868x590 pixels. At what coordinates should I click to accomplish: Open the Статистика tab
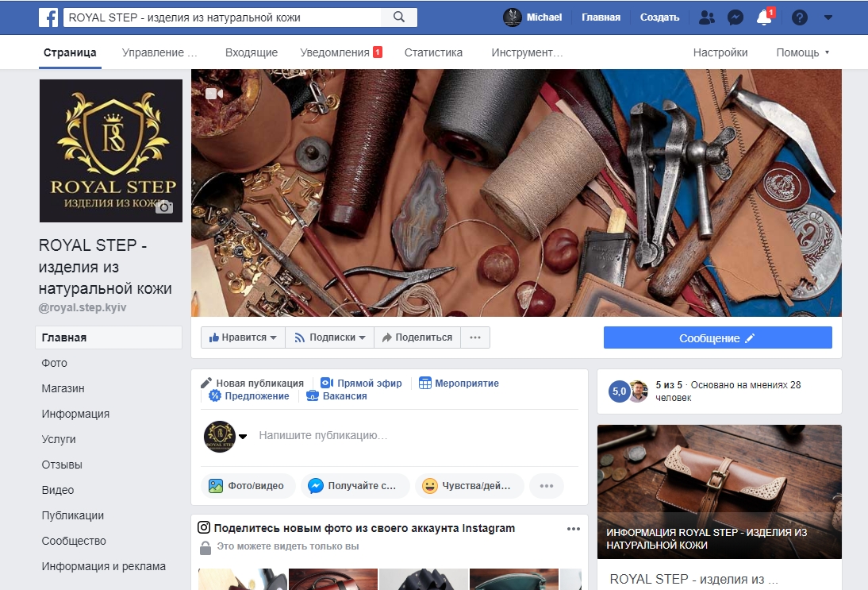click(433, 52)
